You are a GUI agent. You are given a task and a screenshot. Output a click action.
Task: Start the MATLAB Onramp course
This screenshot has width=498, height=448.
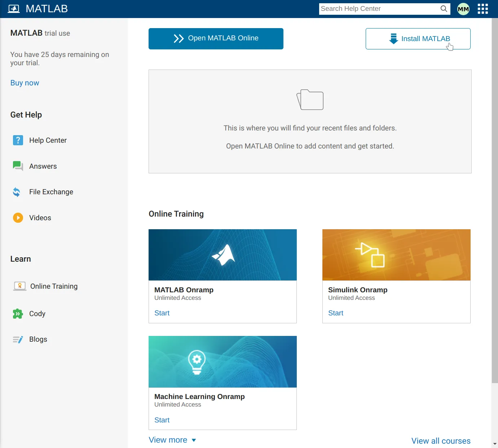pos(162,313)
